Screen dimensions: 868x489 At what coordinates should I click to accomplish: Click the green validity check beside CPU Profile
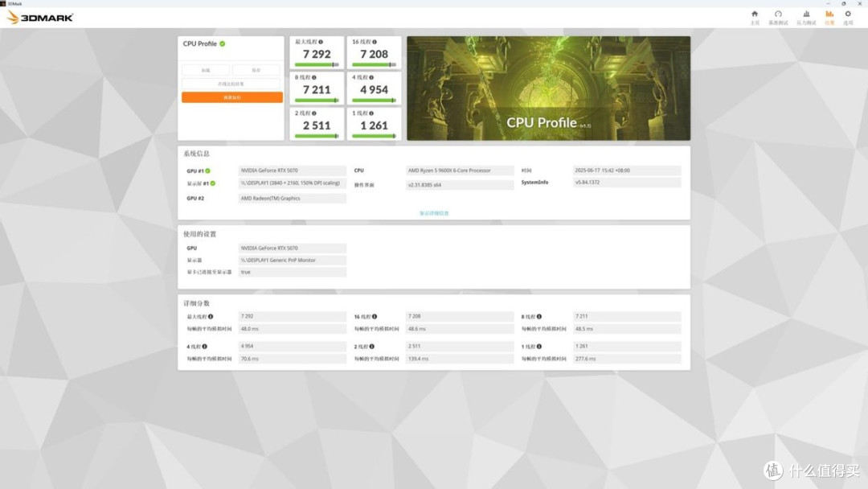point(223,43)
